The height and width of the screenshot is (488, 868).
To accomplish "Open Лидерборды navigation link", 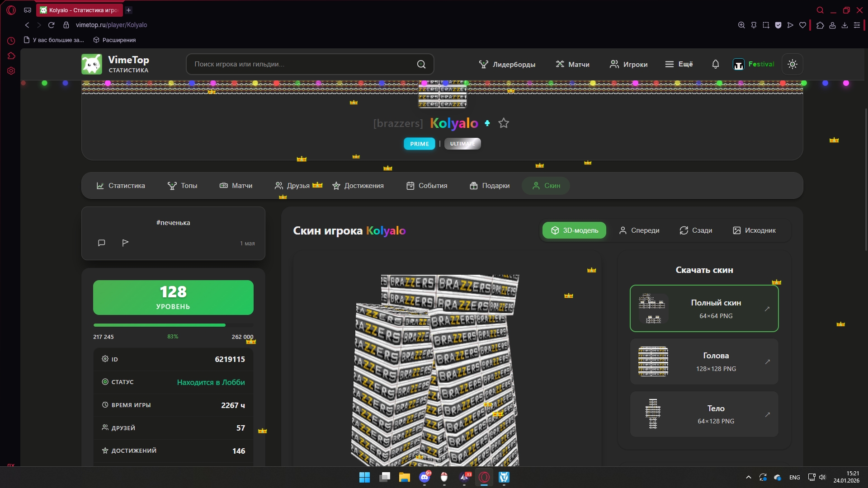I will [x=507, y=64].
